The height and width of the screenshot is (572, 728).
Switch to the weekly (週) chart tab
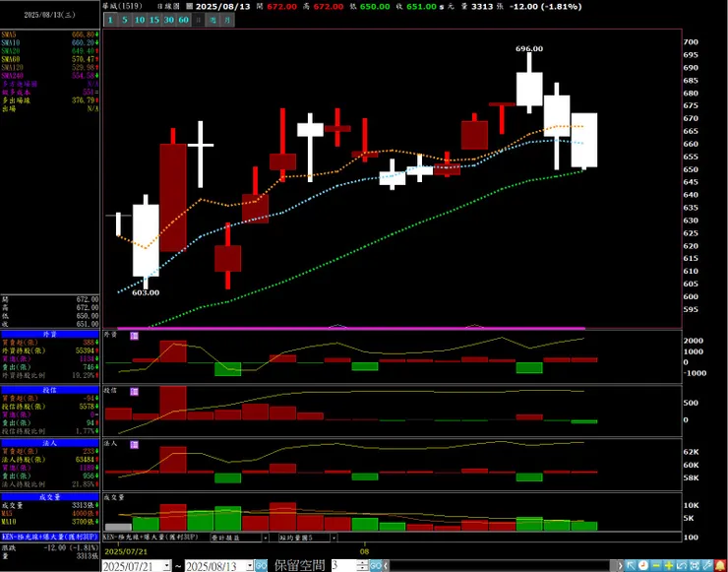point(212,20)
